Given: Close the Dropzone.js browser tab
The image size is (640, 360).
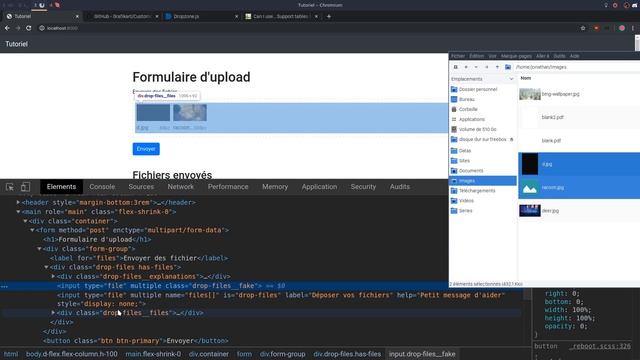Looking at the screenshot, I should [x=236, y=16].
